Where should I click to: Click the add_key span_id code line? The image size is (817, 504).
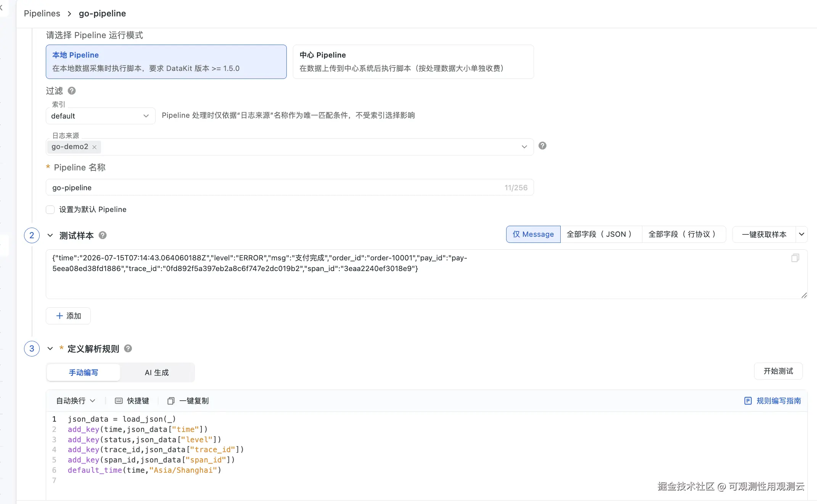tap(151, 460)
